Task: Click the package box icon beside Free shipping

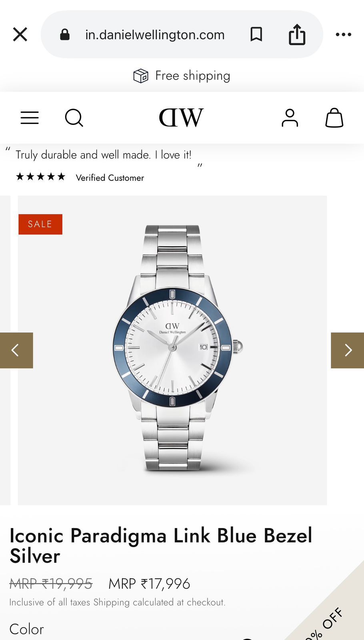Action: tap(141, 76)
